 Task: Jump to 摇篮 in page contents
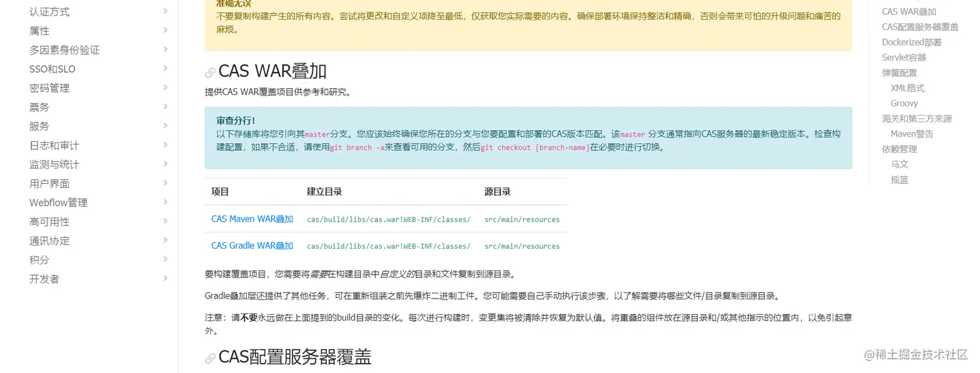coord(900,180)
